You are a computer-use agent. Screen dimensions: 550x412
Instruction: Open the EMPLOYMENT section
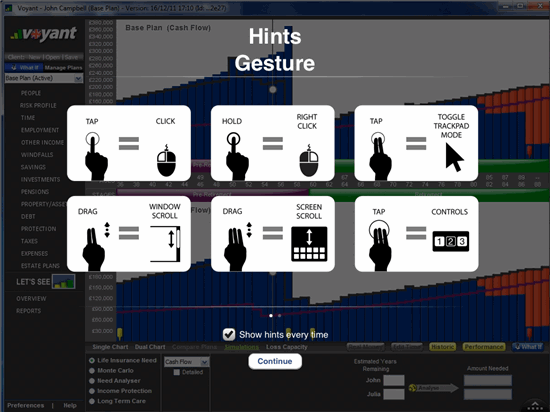click(x=40, y=130)
